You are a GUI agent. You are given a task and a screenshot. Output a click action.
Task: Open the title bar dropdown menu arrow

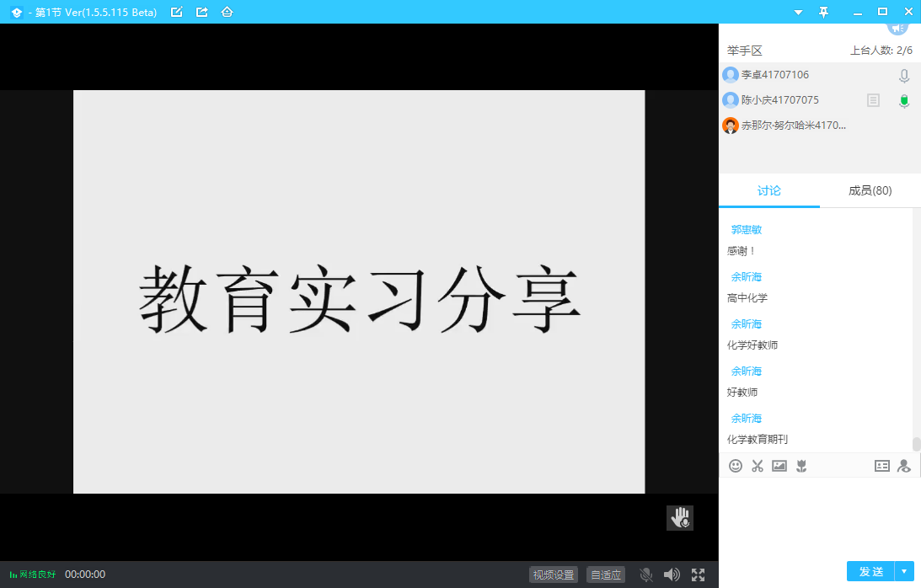799,12
